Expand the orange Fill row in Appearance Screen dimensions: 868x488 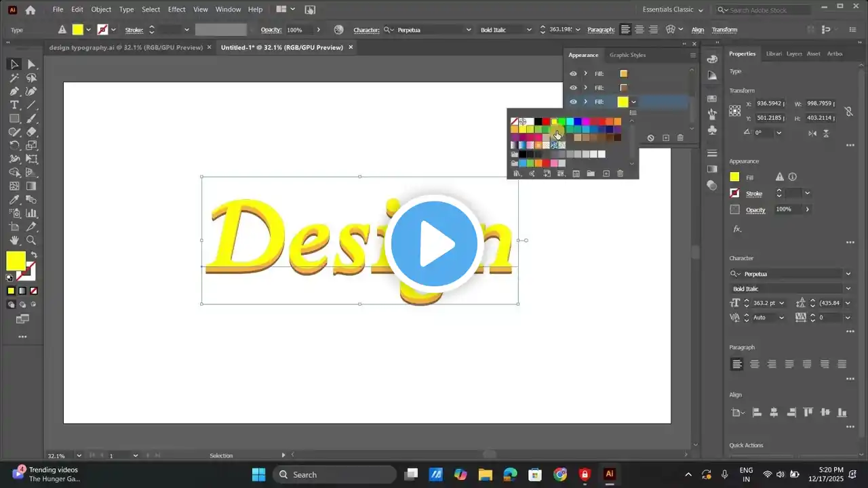585,74
